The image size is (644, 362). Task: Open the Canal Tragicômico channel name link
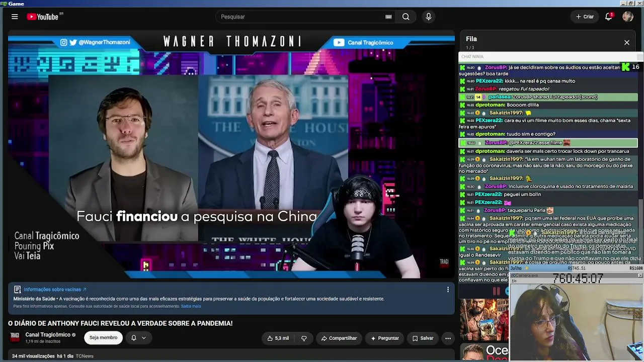(48, 335)
